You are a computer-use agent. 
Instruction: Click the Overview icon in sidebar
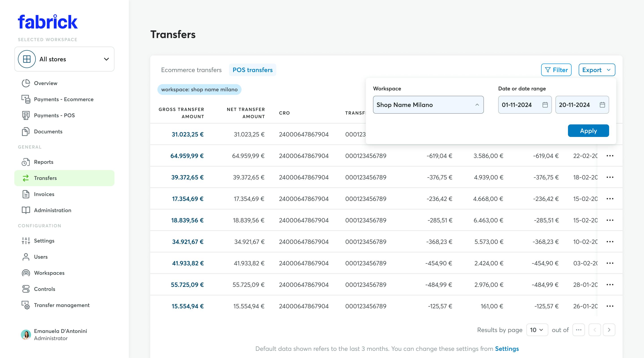[x=27, y=83]
